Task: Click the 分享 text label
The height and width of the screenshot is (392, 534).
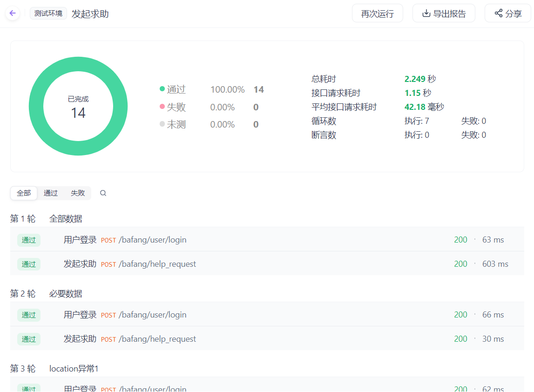Action: (x=514, y=14)
